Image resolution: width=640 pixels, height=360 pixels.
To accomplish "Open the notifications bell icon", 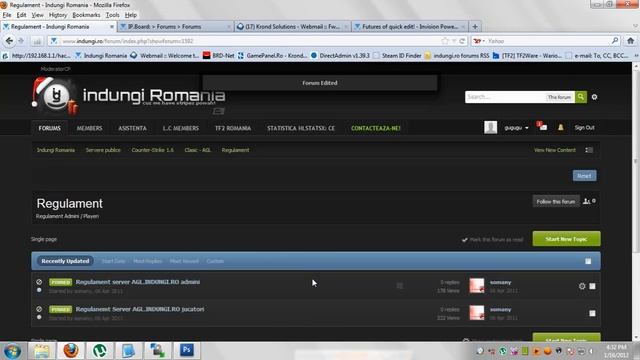I will pos(560,127).
